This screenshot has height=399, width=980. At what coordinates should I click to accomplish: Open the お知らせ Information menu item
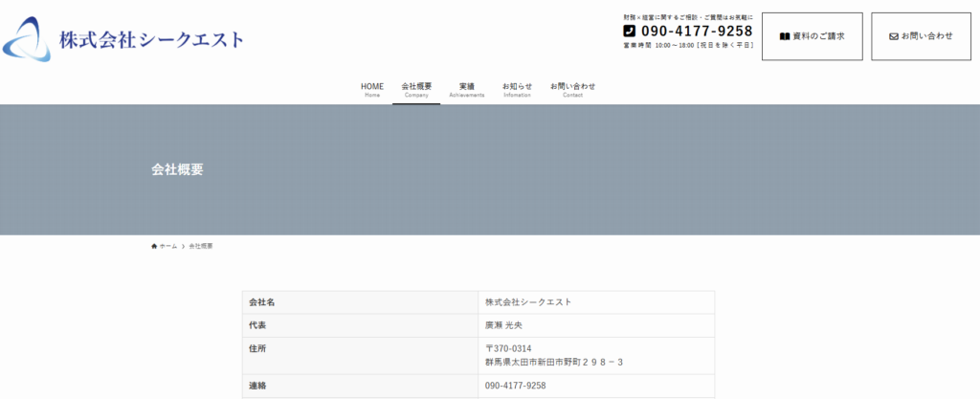[517, 89]
